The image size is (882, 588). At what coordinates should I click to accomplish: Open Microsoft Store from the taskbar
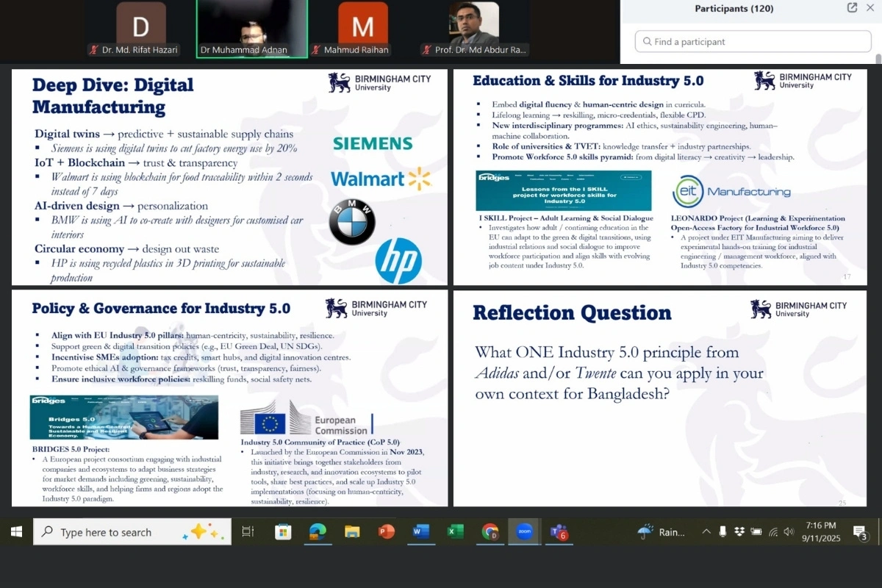(283, 531)
